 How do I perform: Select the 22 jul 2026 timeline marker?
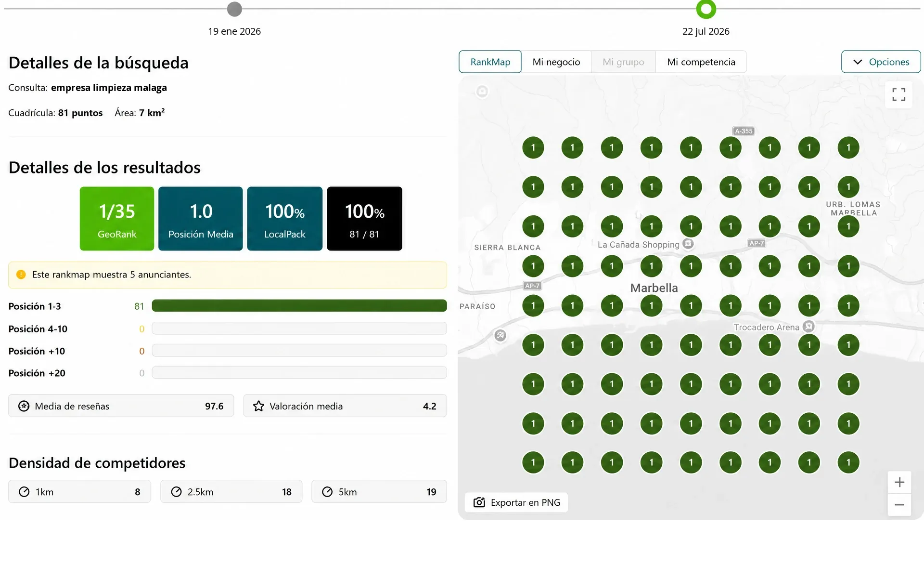pos(706,9)
